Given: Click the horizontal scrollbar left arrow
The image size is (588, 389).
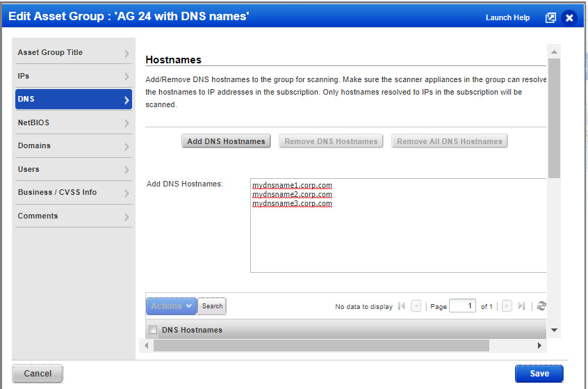Looking at the screenshot, I should [x=147, y=345].
